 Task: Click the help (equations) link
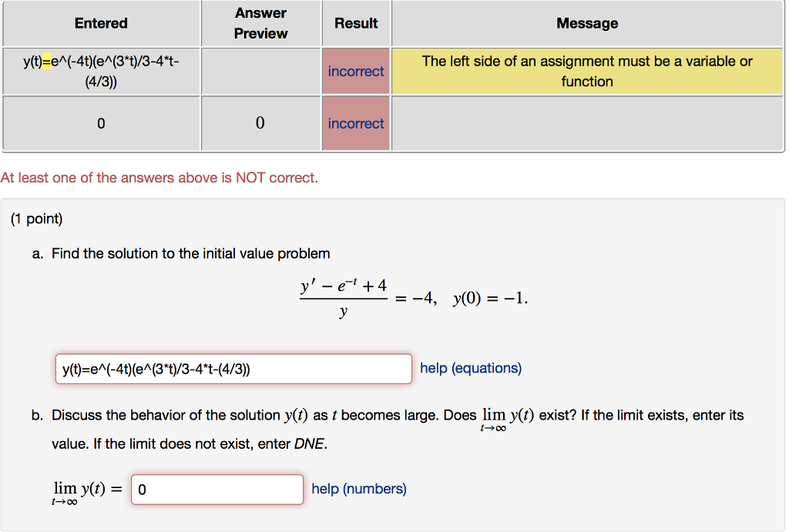[x=470, y=368]
